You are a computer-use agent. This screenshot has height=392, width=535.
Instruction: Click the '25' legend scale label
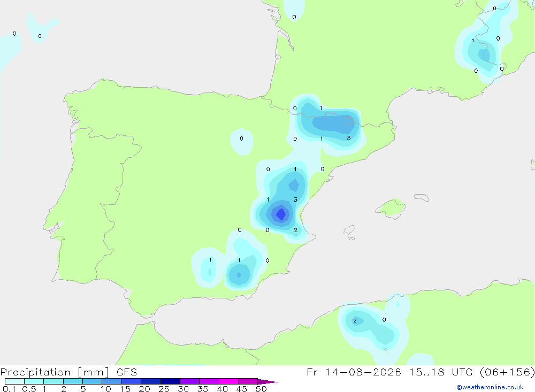click(164, 389)
